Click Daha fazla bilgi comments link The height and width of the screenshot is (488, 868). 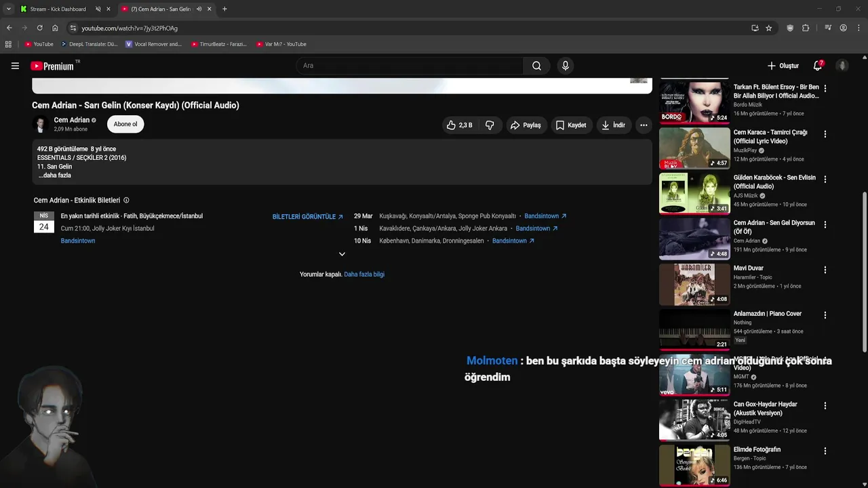coord(364,274)
